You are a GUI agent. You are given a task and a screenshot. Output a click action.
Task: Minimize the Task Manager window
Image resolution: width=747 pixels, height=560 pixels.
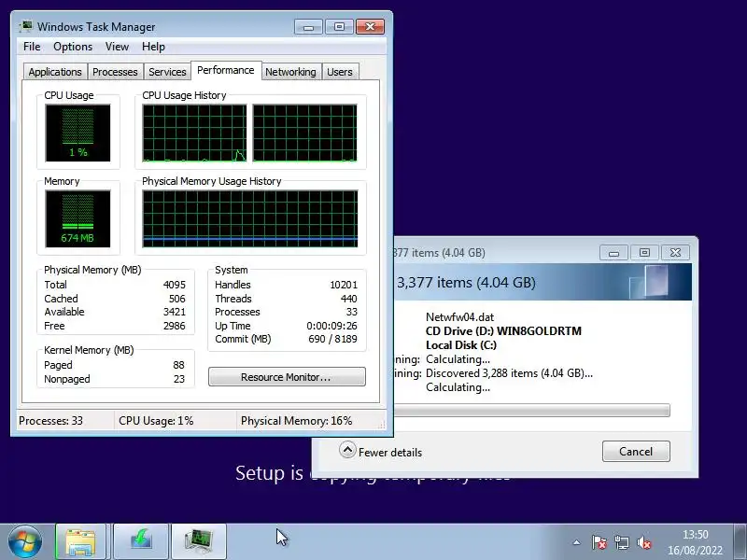pos(309,27)
